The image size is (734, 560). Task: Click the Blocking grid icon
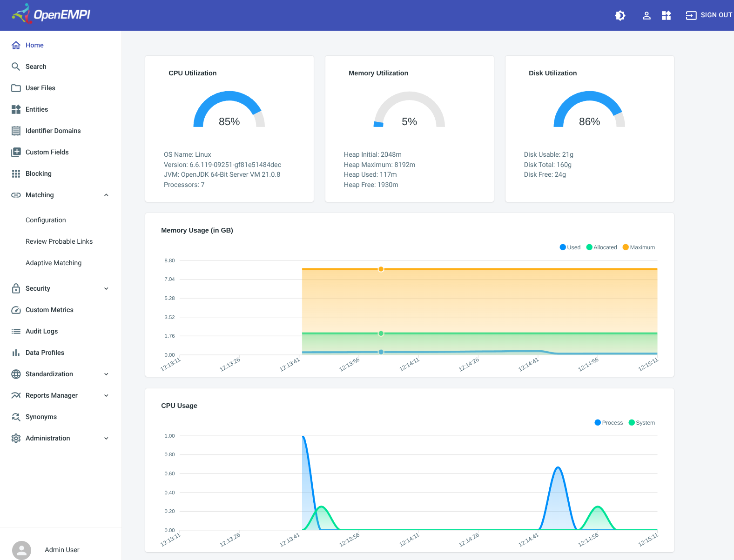tap(16, 173)
